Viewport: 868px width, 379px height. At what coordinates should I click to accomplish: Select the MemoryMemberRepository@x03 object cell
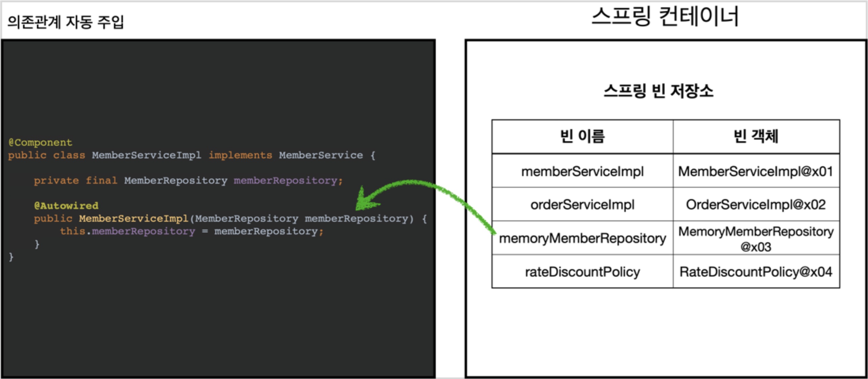756,239
